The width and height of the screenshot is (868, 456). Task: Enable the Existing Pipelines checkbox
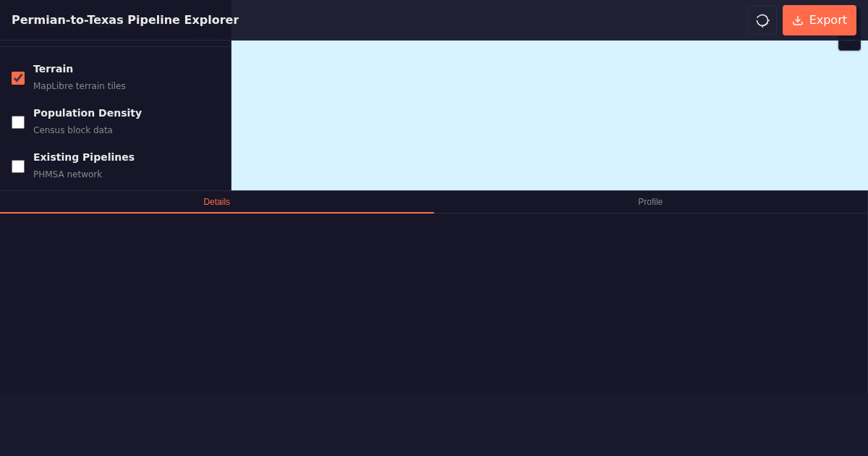pyautogui.click(x=18, y=166)
